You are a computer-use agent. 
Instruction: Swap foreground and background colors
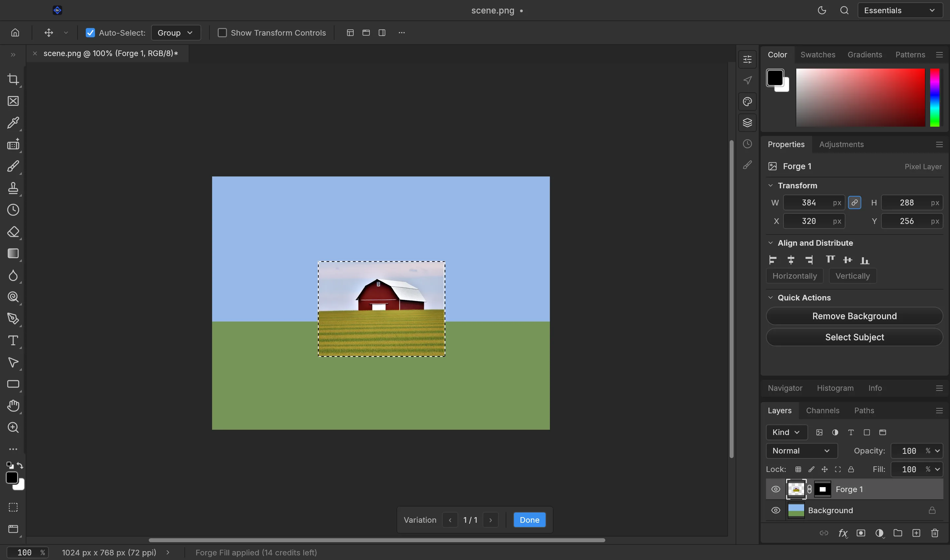click(20, 466)
